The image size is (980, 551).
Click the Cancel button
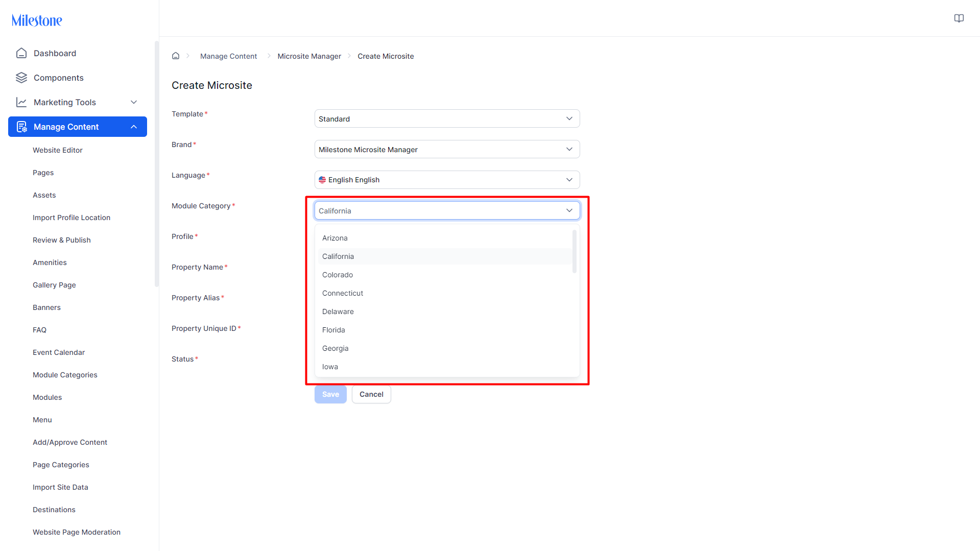[371, 394]
